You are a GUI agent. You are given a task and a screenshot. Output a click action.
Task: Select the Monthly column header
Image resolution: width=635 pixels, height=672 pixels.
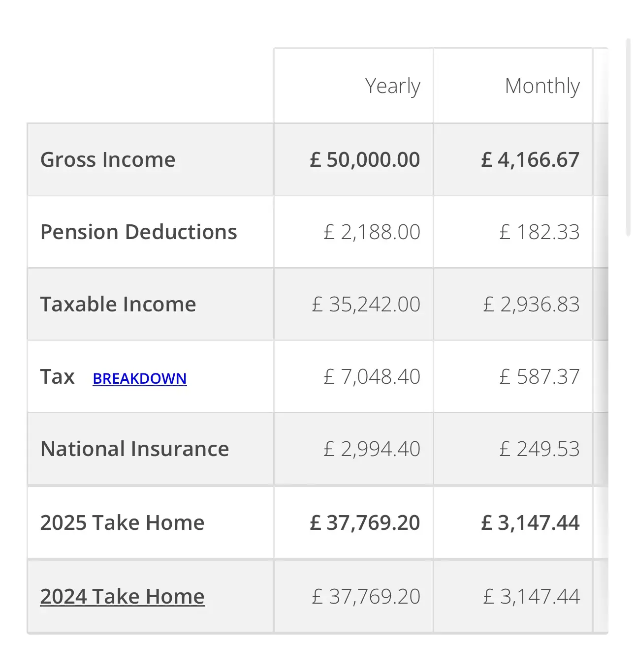click(542, 86)
